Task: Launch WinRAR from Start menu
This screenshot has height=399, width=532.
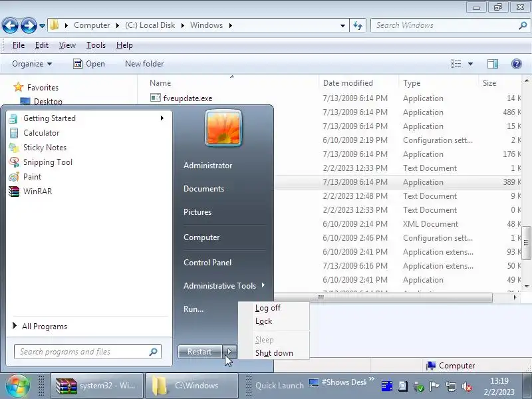Action: pos(37,192)
